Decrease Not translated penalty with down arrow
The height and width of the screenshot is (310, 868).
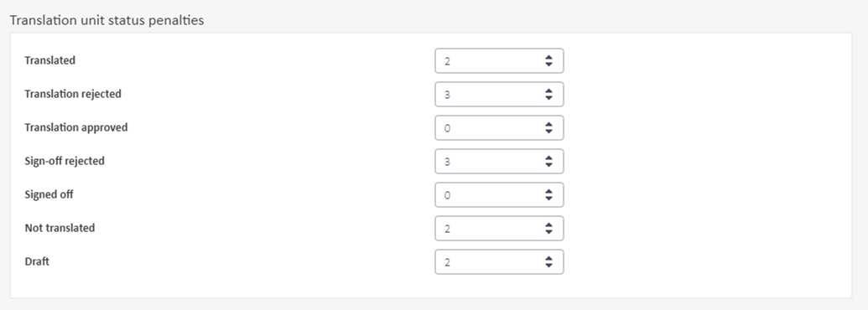click(548, 231)
